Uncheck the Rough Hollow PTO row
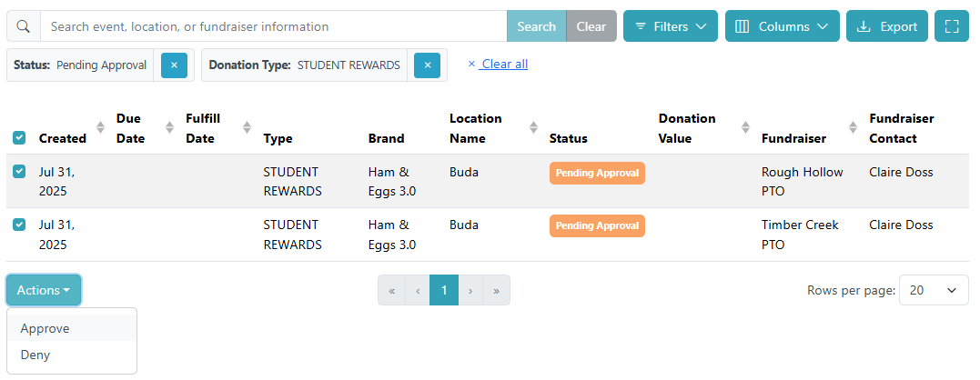The width and height of the screenshot is (980, 380). coord(19,171)
